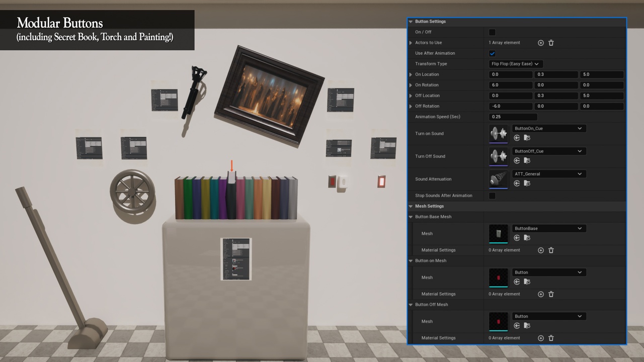Enable Stop Sounds After Animation

click(492, 196)
